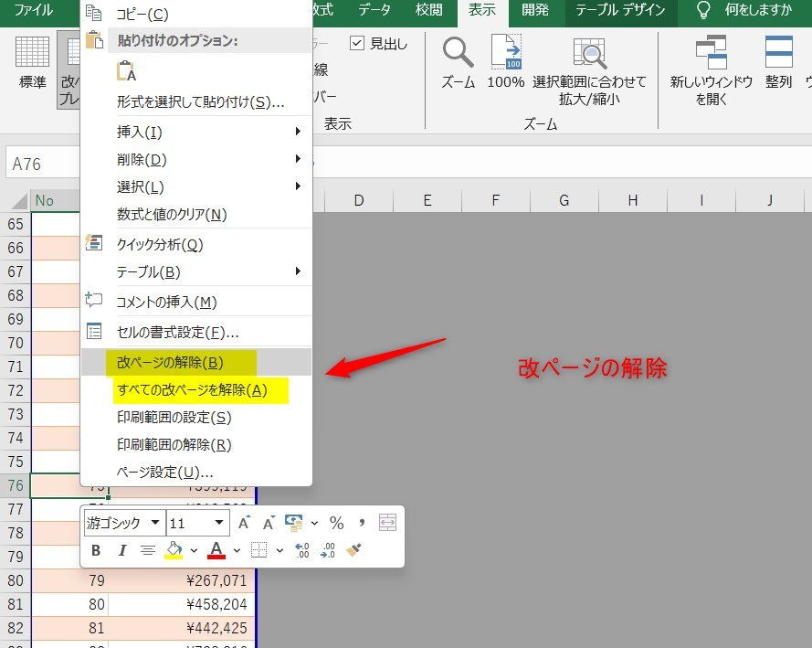This screenshot has width=812, height=648.
Task: Increase font size in mini toolbar
Action: [244, 523]
